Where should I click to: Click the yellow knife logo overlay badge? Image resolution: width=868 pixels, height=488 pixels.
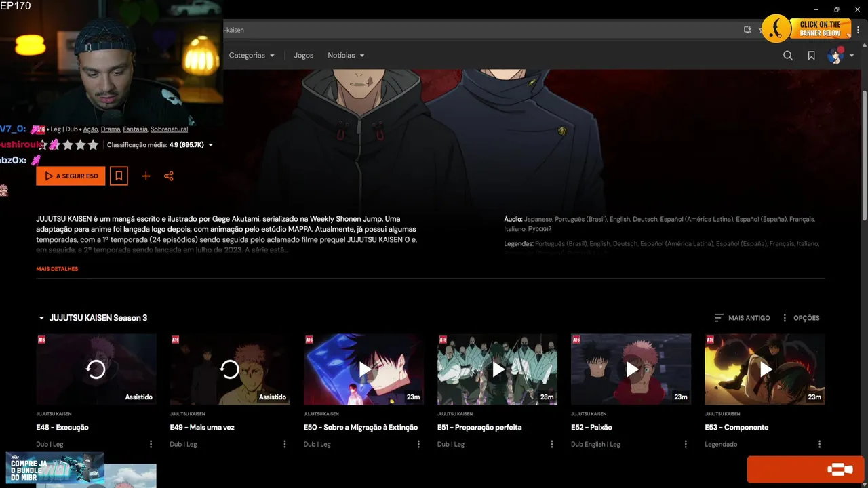click(777, 28)
